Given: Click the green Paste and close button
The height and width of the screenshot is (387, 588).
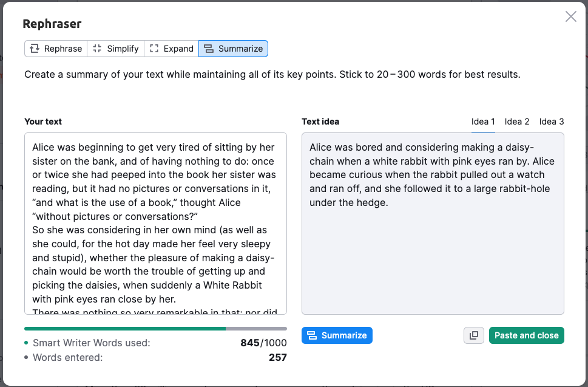Looking at the screenshot, I should pyautogui.click(x=526, y=335).
